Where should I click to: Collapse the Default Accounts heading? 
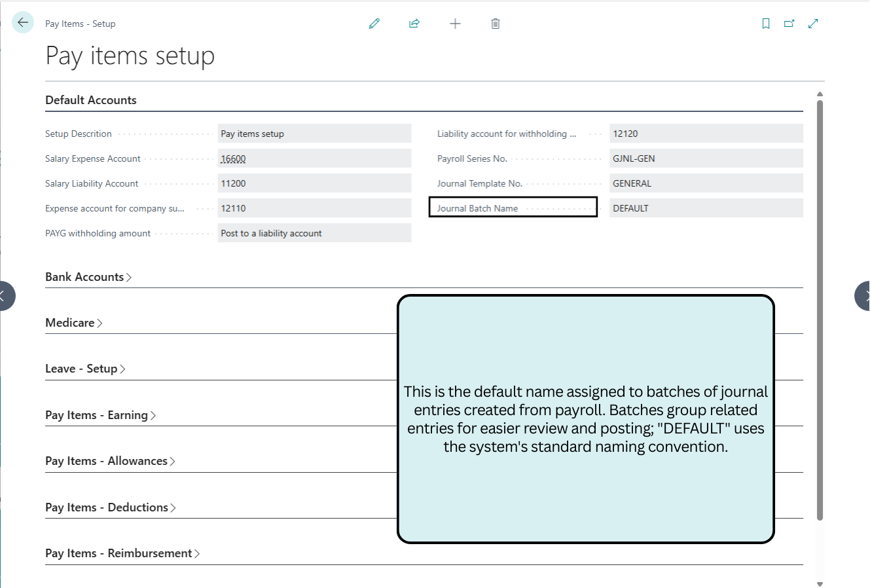tap(91, 100)
